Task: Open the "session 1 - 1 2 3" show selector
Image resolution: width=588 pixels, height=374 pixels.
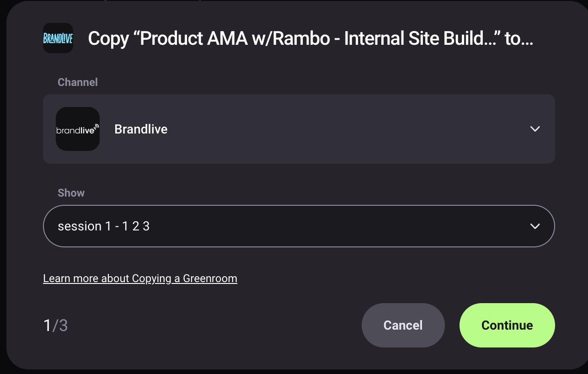Action: point(299,226)
